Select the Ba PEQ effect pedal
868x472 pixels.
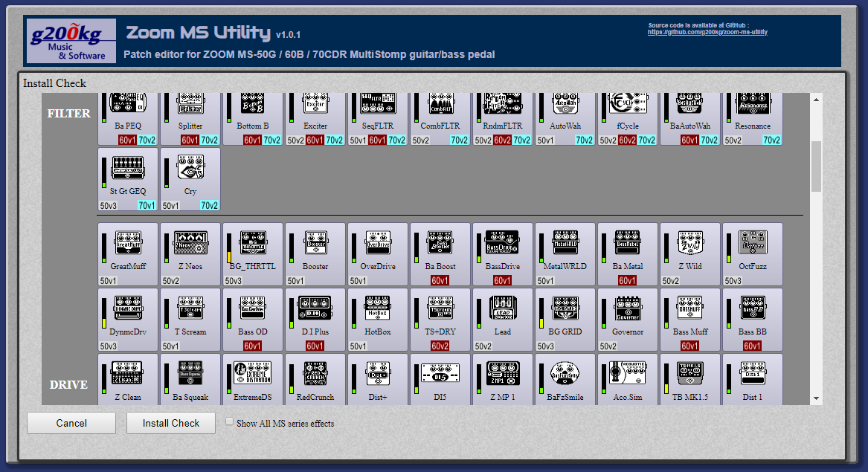[x=128, y=119]
